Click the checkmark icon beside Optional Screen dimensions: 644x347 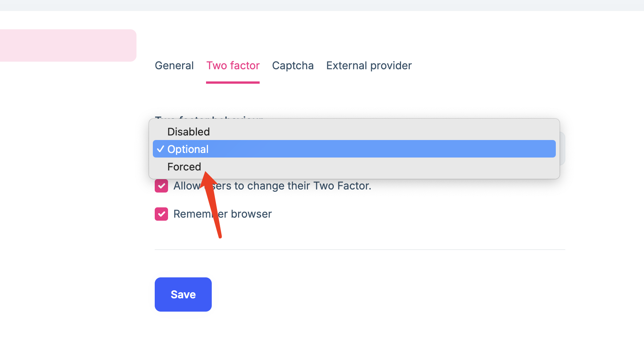pyautogui.click(x=160, y=149)
